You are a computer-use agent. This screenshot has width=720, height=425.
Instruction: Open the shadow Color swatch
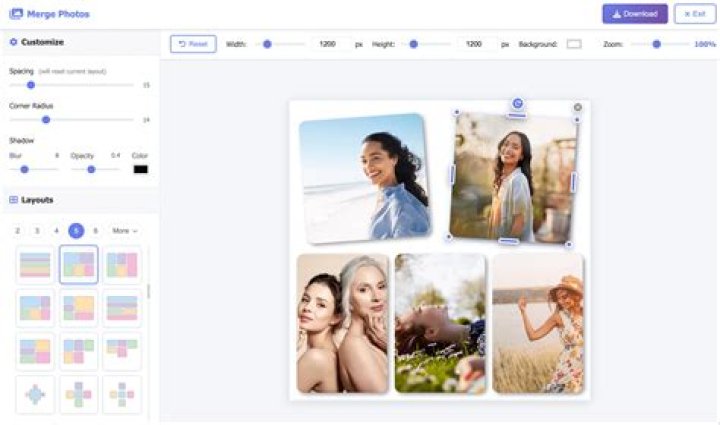pyautogui.click(x=141, y=169)
